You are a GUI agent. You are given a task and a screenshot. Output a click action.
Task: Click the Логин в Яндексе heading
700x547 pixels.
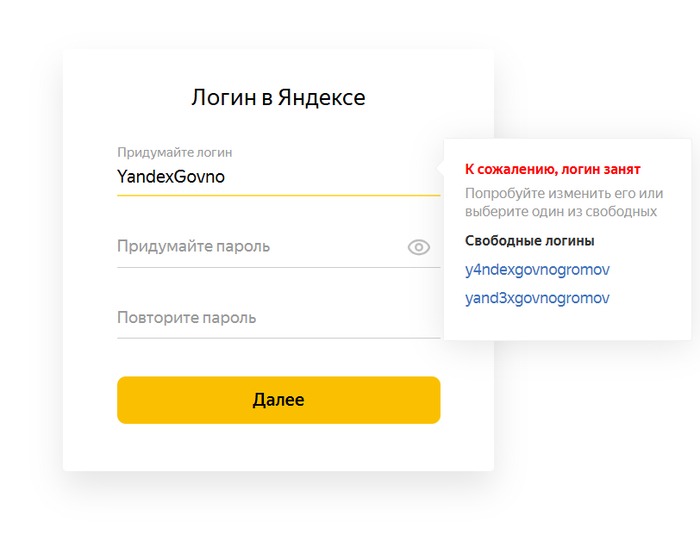(x=278, y=98)
